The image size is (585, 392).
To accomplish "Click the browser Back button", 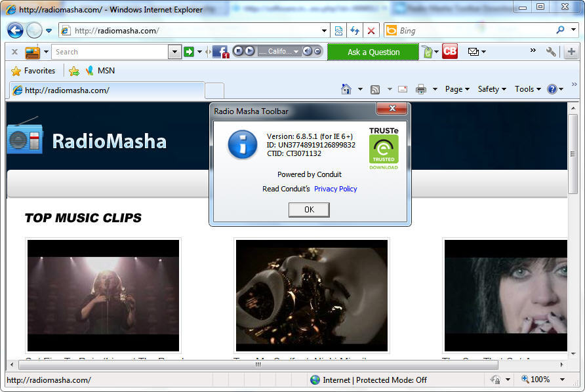I will point(15,31).
